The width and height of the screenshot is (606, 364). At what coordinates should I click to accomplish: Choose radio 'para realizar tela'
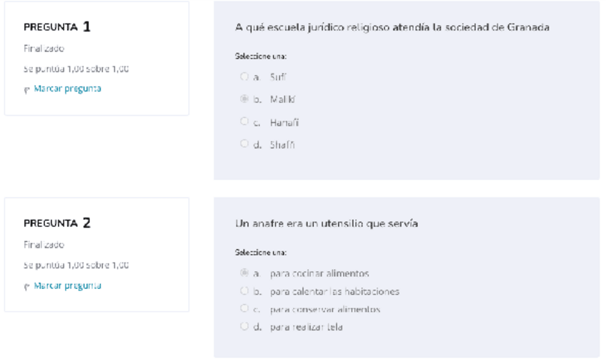[x=244, y=327]
